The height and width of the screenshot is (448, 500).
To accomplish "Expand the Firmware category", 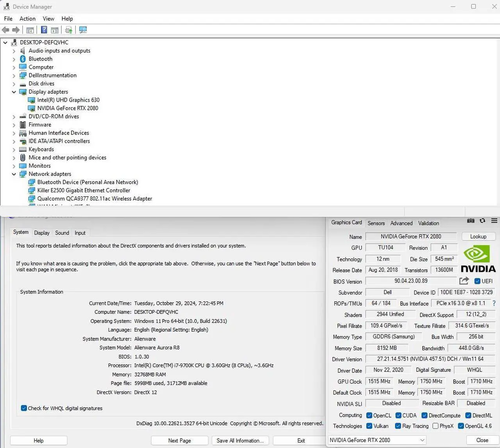I will click(14, 125).
